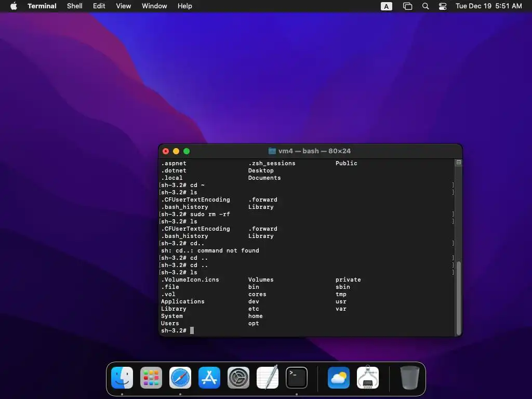Screen dimensions: 532x399
Task: Click 'cores' in the directory listing
Action: pyautogui.click(x=257, y=294)
